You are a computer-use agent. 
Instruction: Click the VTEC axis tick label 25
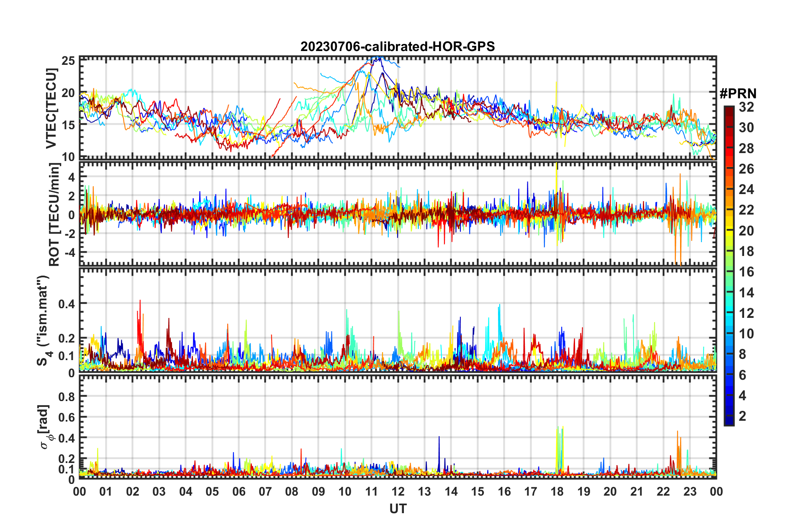(68, 61)
